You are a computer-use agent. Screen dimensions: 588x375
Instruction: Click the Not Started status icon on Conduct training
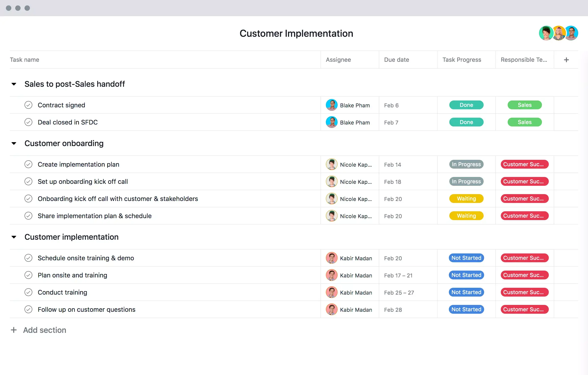point(466,292)
